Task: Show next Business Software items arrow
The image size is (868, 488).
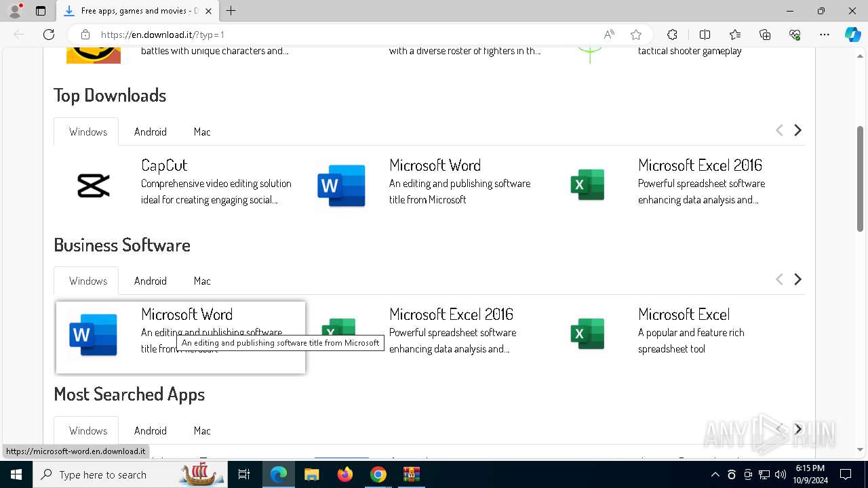Action: pos(797,279)
